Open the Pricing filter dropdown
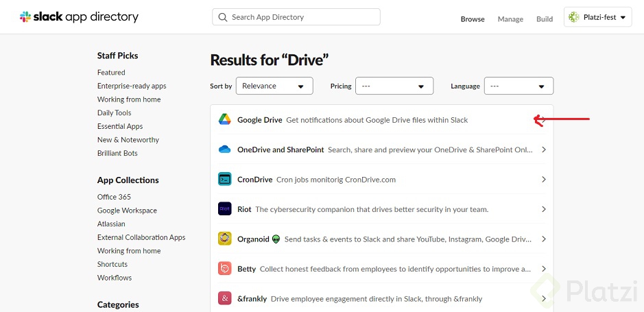 394,86
